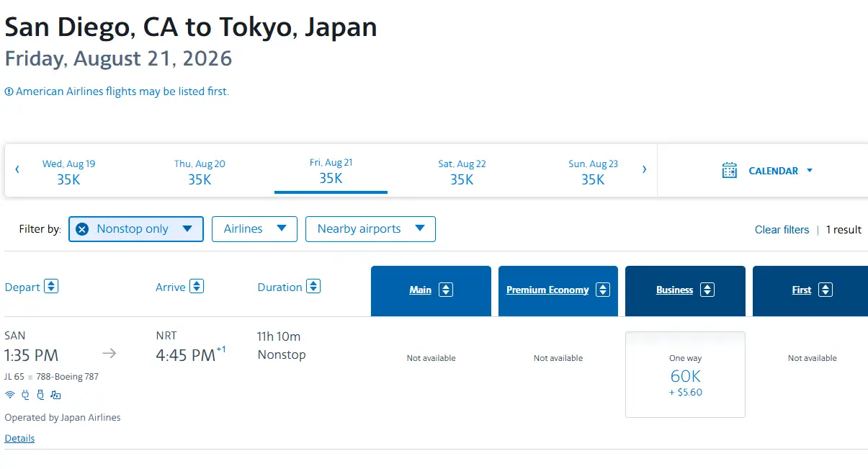
Task: Click the USB port amenity icon
Action: (x=40, y=395)
